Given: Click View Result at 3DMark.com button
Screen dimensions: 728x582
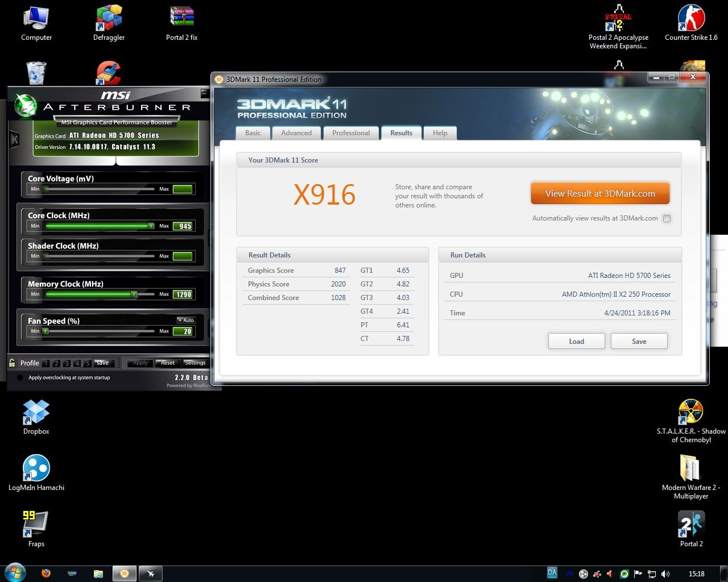Looking at the screenshot, I should coord(600,193).
